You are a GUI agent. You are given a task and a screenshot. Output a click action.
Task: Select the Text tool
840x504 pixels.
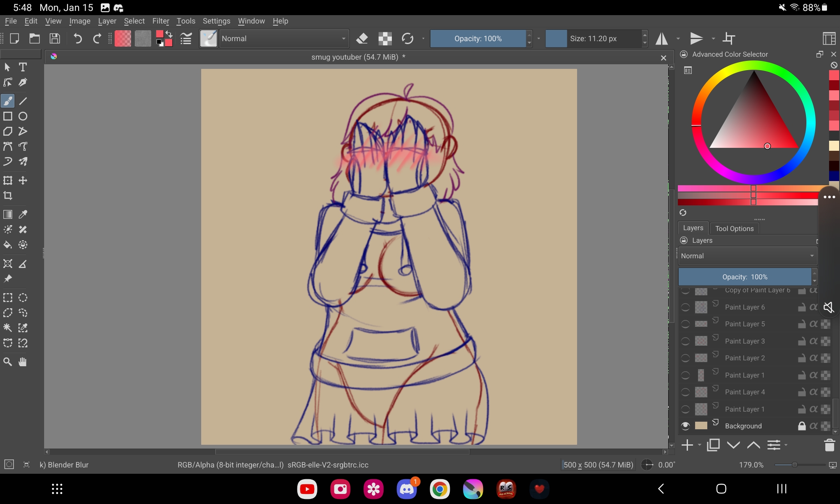tap(23, 67)
